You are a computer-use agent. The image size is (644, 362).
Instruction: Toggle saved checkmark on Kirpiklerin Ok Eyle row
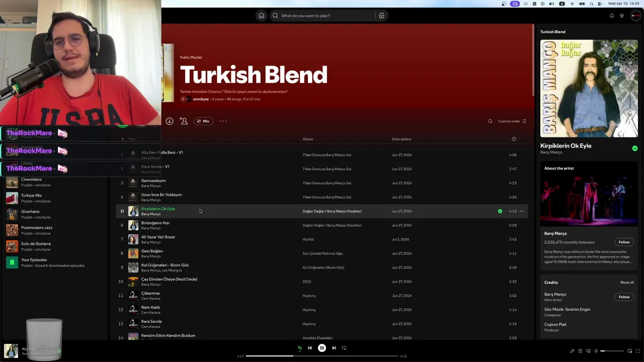point(500,211)
